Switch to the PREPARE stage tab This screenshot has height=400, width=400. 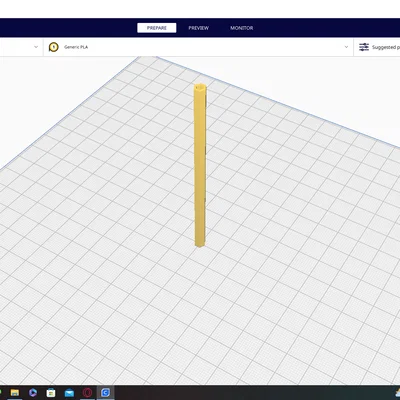tap(157, 28)
